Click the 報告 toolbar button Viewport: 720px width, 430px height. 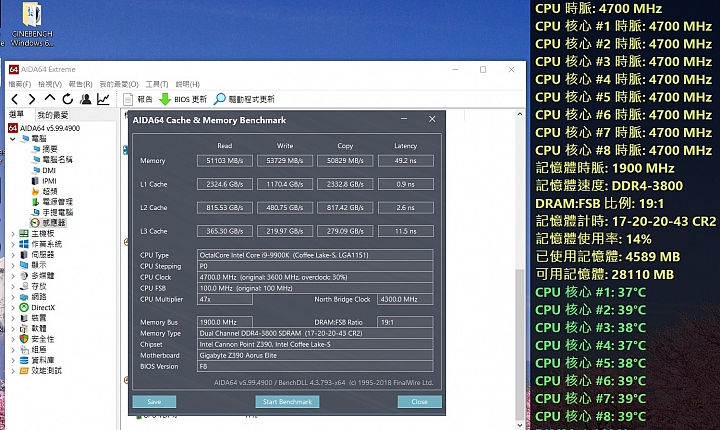click(138, 99)
